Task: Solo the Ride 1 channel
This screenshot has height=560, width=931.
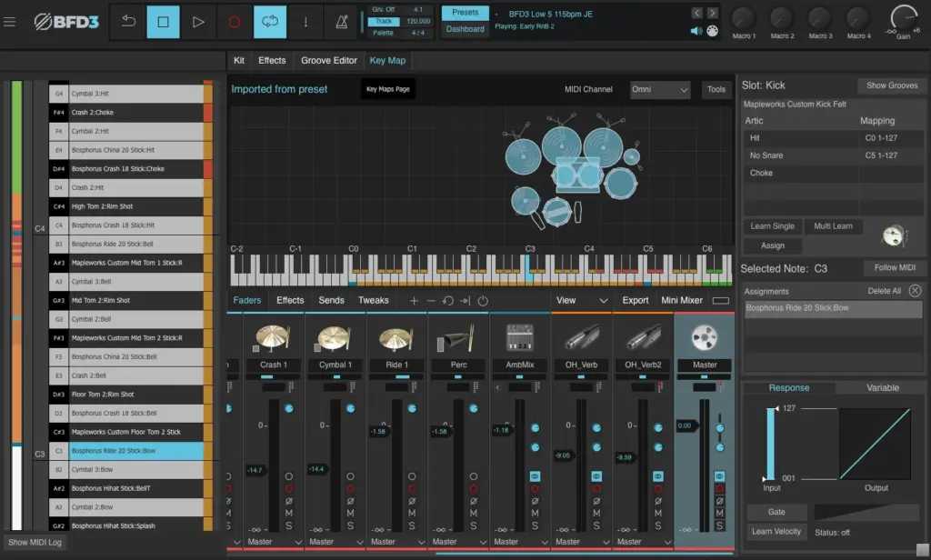Action: pos(412,525)
